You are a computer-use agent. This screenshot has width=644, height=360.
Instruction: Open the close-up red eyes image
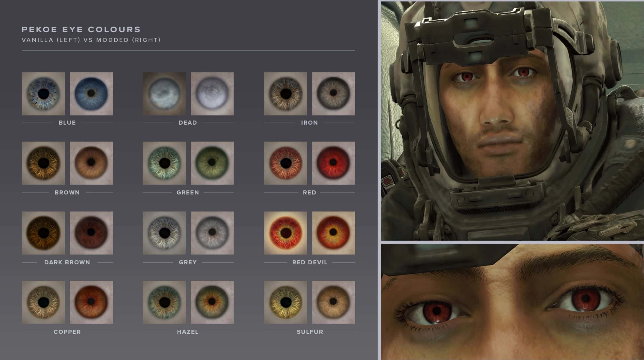(512, 302)
